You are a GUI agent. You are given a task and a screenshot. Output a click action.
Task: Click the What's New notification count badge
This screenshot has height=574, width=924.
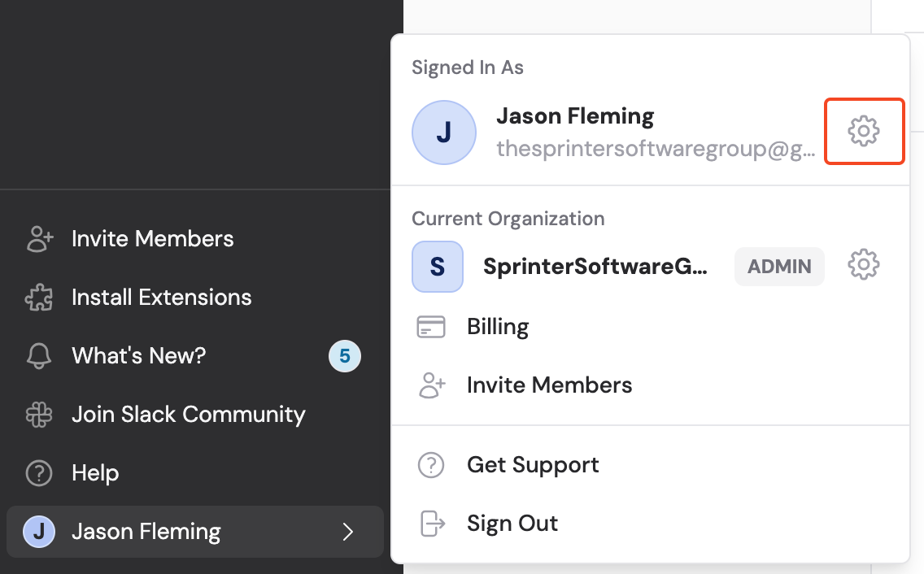tap(344, 355)
